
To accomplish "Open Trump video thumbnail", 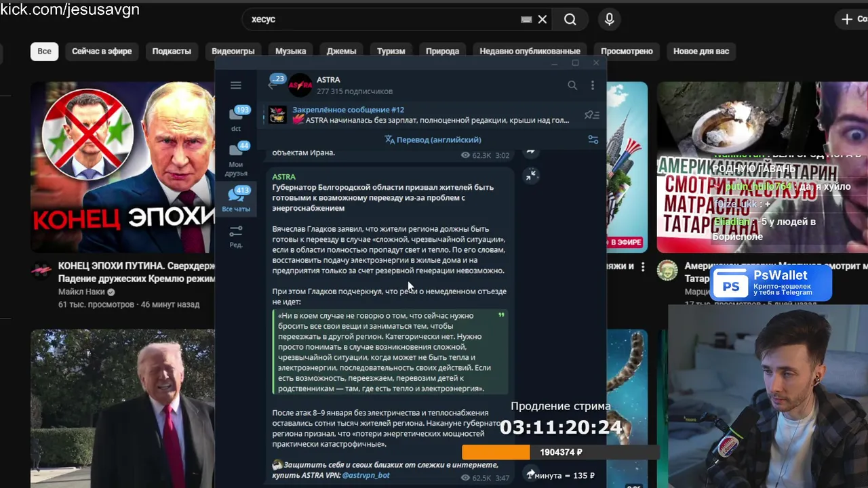I will [x=123, y=408].
